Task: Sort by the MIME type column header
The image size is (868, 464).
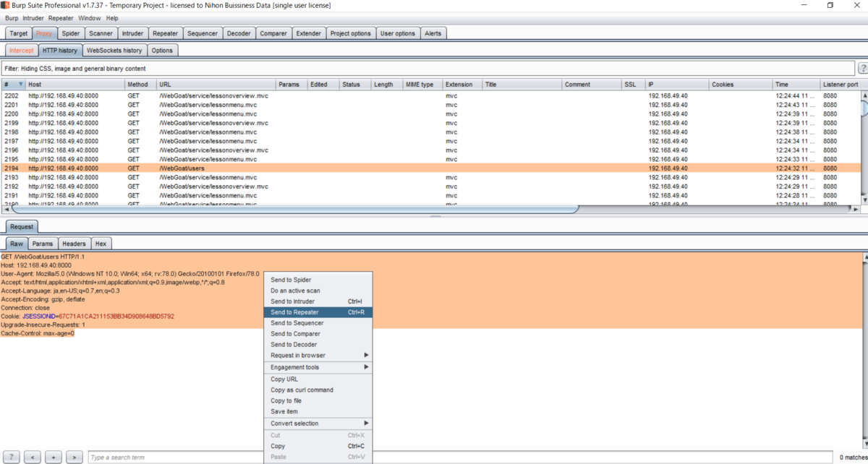Action: (x=423, y=85)
